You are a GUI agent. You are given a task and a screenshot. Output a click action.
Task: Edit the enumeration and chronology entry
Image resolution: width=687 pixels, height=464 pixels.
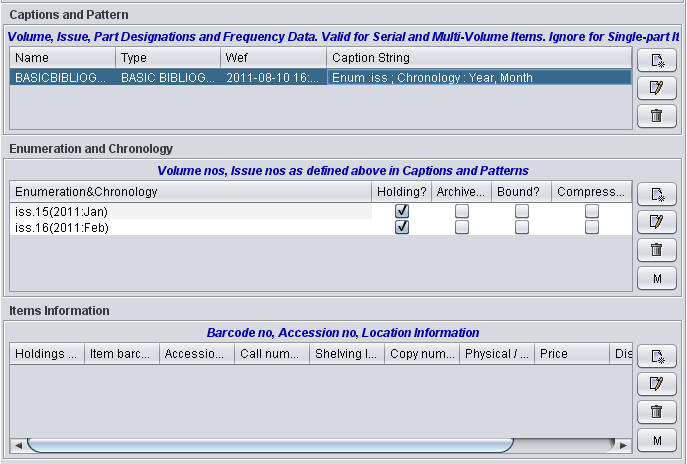(656, 222)
